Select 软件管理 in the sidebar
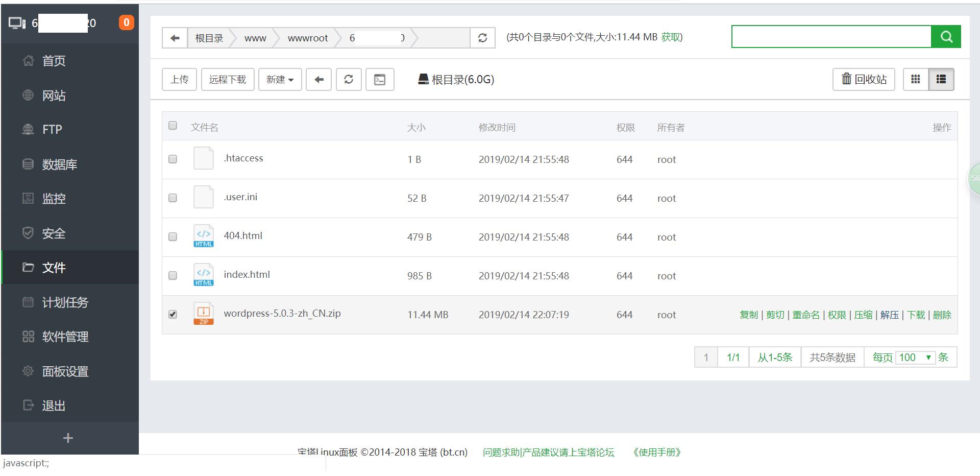The height and width of the screenshot is (476, 980). pos(65,337)
